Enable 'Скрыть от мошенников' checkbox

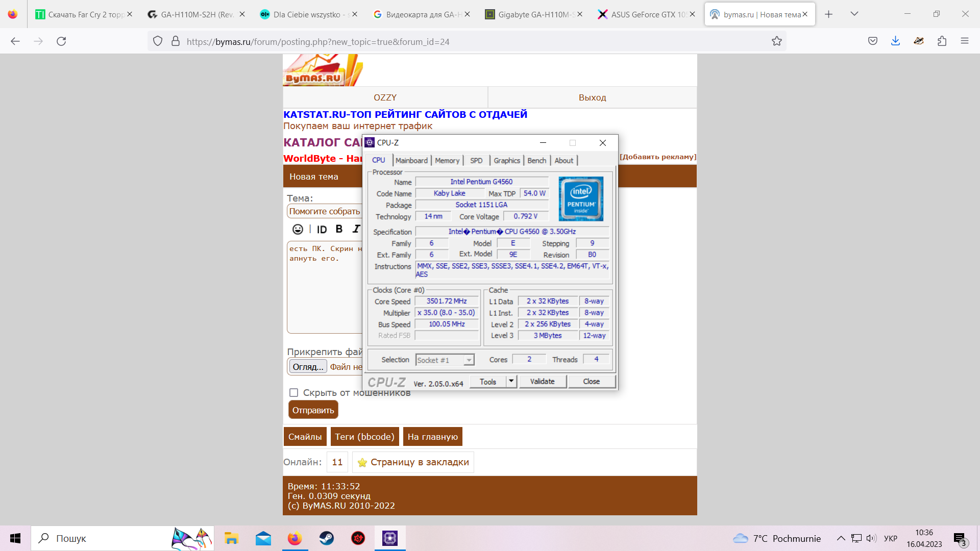[293, 392]
